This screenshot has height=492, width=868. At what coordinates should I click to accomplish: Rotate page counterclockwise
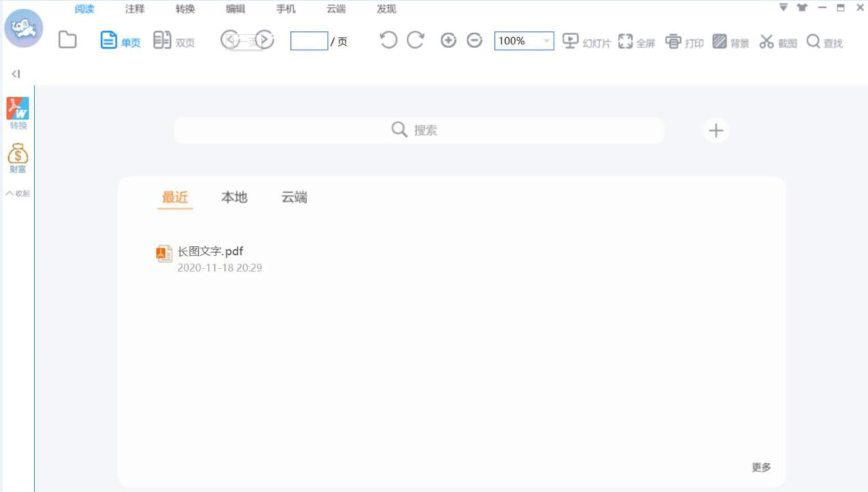pyautogui.click(x=388, y=40)
